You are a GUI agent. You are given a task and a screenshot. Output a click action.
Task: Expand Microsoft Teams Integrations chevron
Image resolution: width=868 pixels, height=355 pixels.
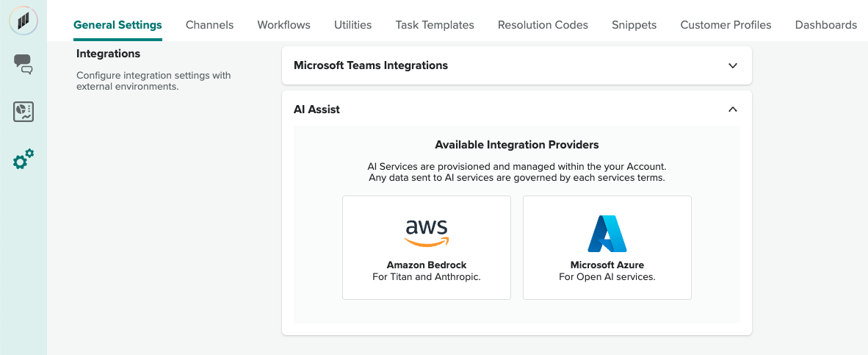732,65
